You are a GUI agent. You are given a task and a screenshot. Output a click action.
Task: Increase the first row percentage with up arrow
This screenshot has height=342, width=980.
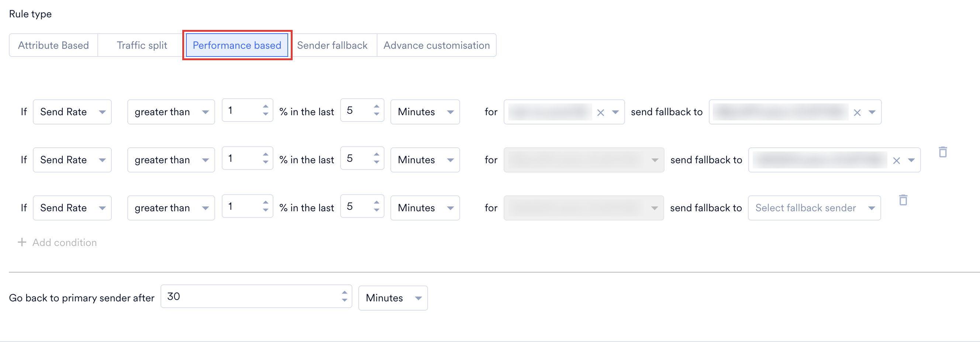click(x=266, y=107)
